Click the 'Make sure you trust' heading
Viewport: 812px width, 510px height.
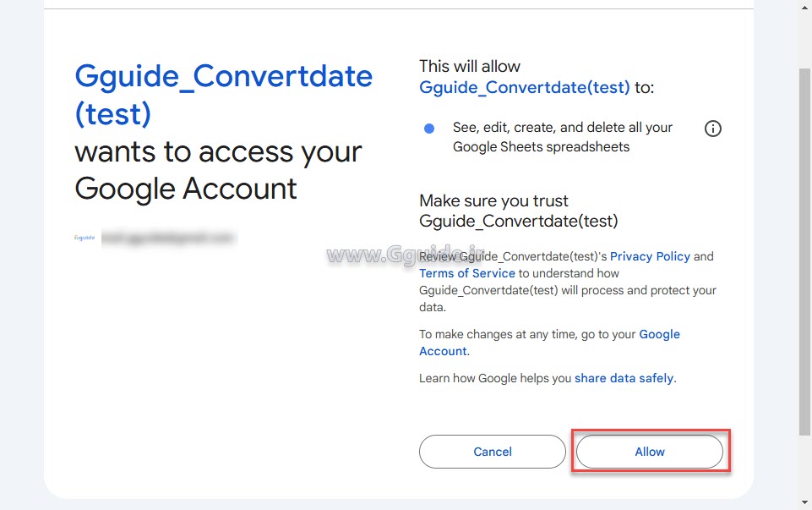[x=493, y=201]
